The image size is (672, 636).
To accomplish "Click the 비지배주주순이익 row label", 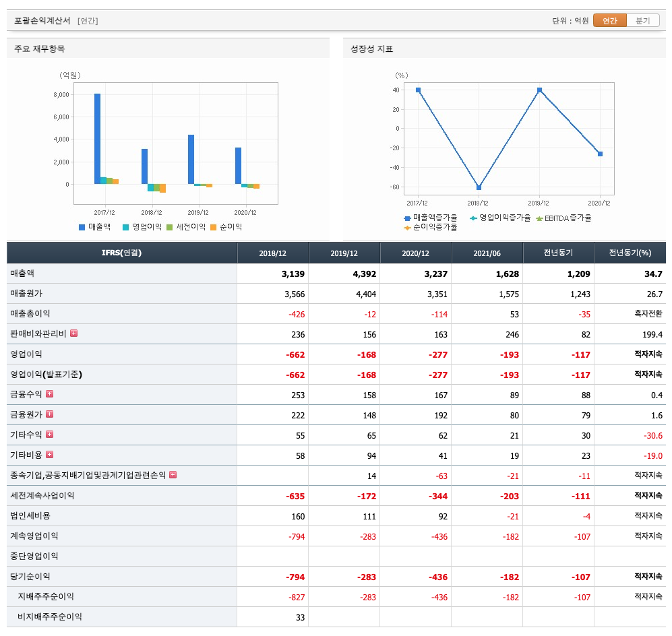I will (x=50, y=616).
